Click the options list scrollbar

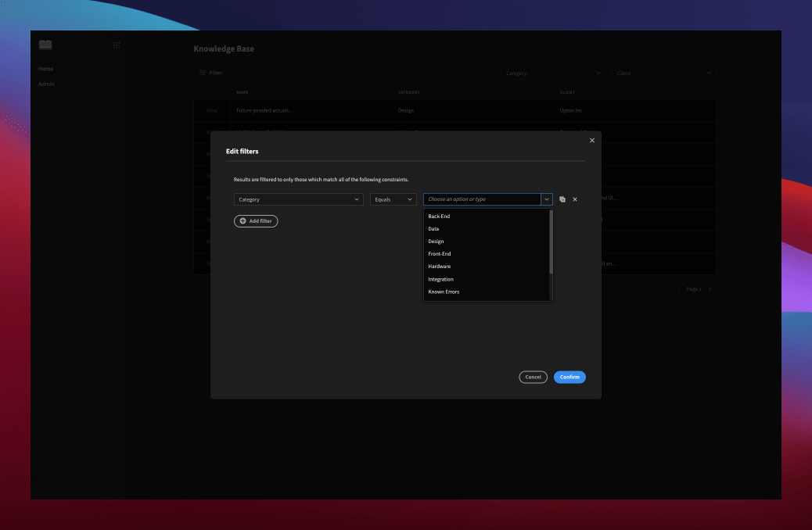(551, 242)
